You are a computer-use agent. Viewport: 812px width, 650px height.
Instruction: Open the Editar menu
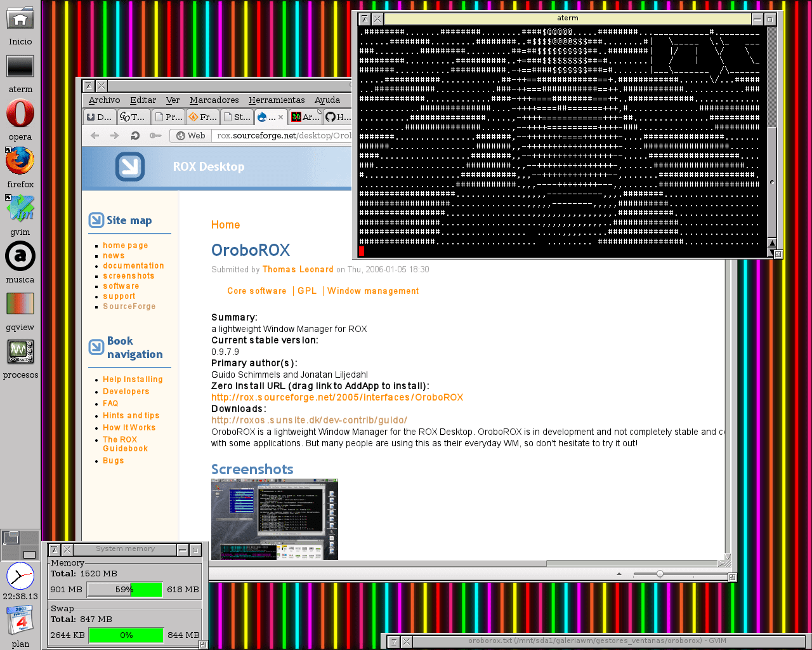tap(143, 100)
